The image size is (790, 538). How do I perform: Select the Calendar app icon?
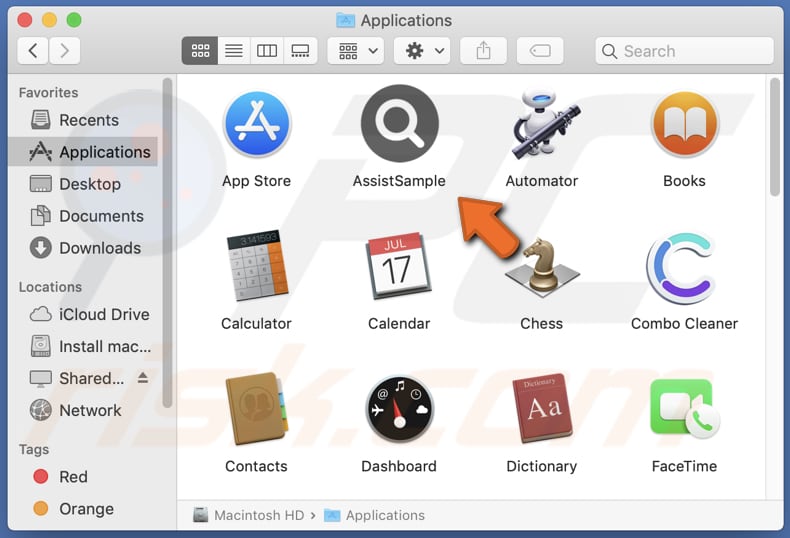[400, 265]
